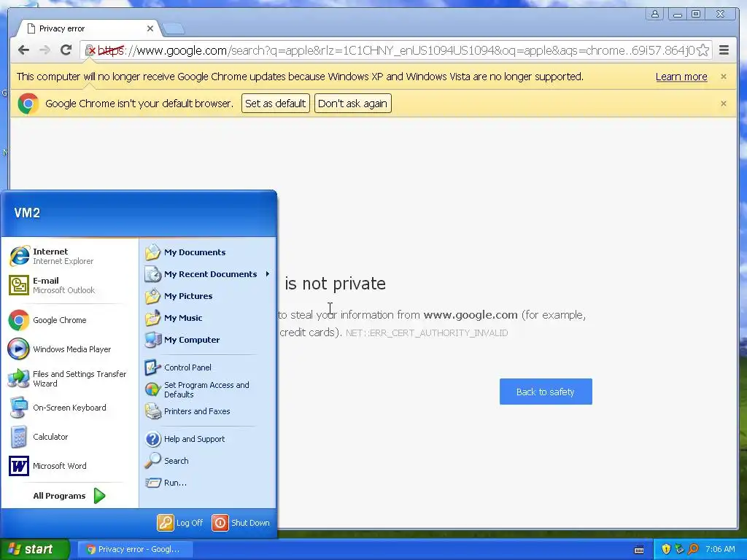This screenshot has width=747, height=560.
Task: Launch the Calculator
Action: coord(69,437)
